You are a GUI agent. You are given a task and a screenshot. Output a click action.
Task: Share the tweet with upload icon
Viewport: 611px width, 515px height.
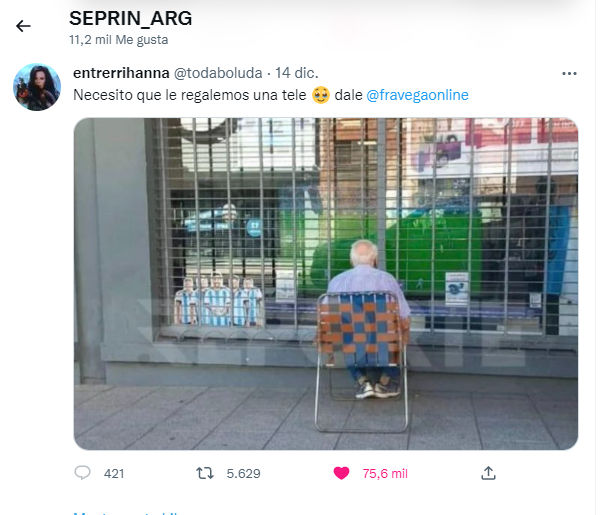tap(488, 473)
